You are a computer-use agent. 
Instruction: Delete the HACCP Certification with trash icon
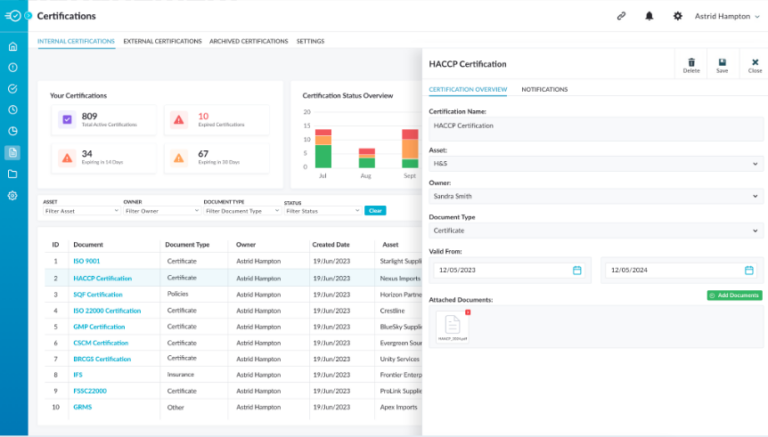[691, 64]
